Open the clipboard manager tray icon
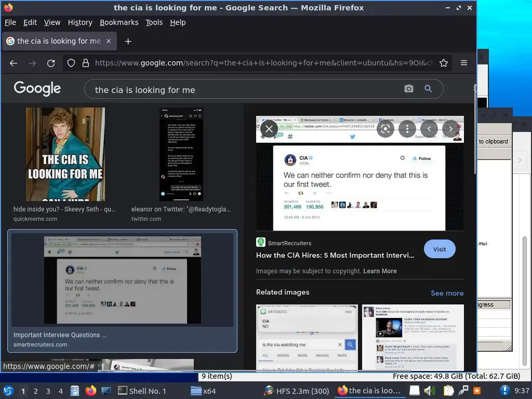This screenshot has width=532, height=399. click(448, 391)
